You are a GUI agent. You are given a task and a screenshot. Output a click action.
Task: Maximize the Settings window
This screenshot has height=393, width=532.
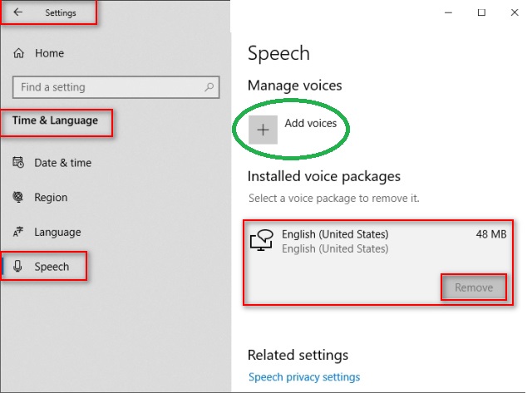(481, 12)
